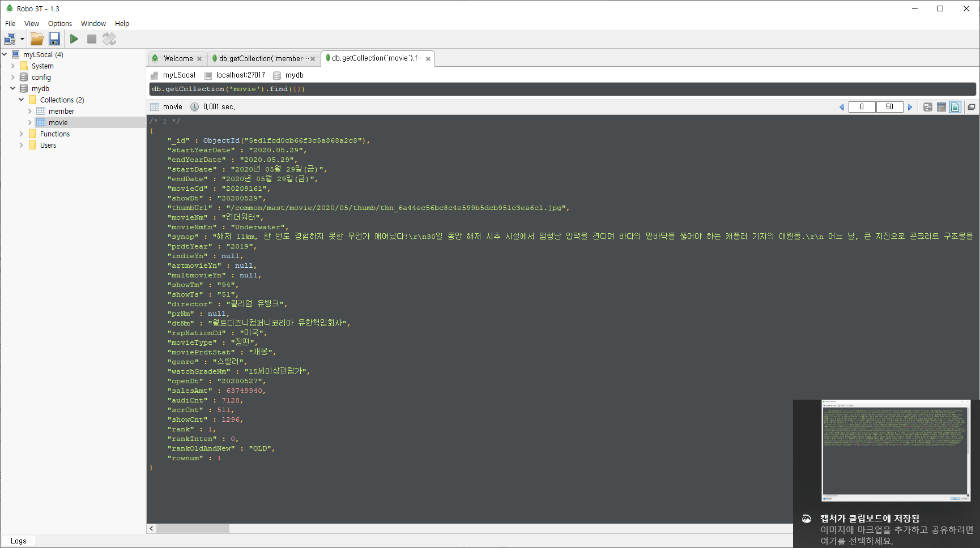Screen dimensions: 980x548
Task: Go to previous page of results
Action: pos(841,107)
